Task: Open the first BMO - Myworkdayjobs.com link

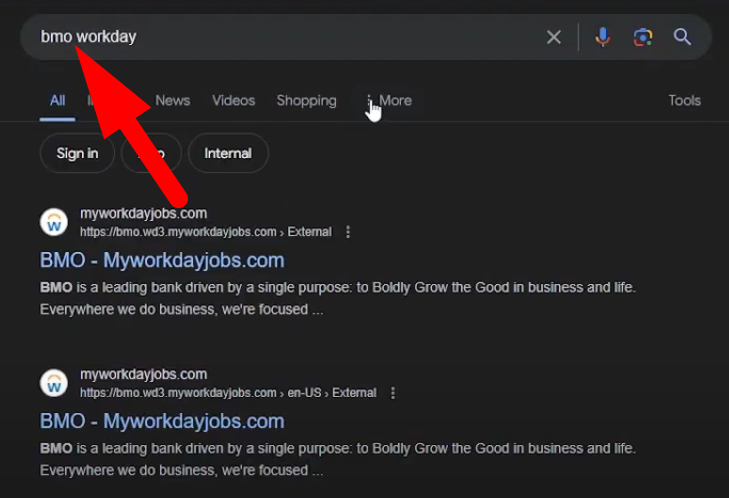Action: pos(162,260)
